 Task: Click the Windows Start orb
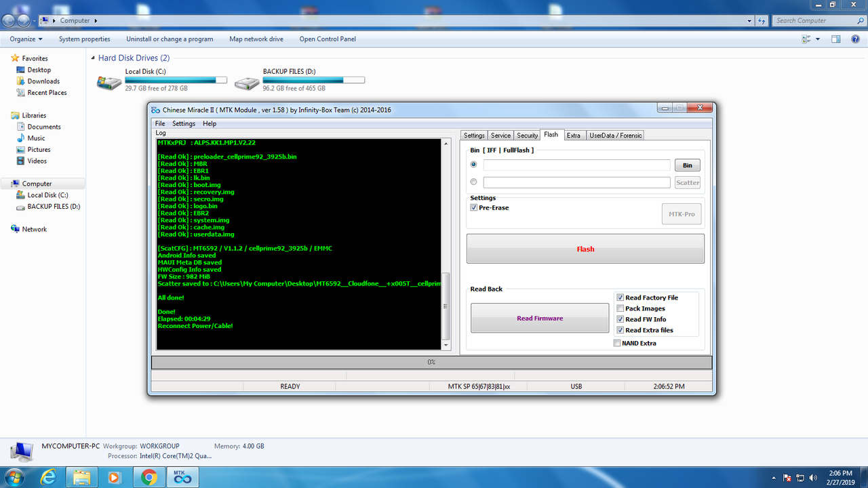point(14,477)
